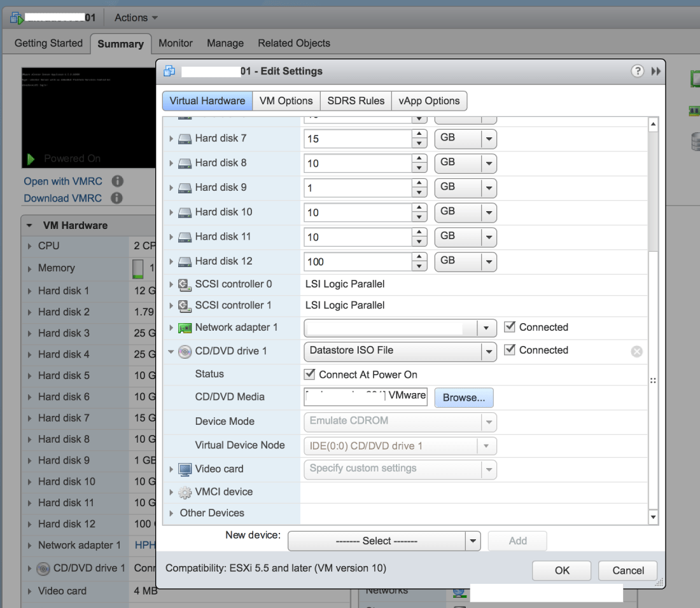Viewport: 700px width, 608px height.
Task: Click the CD/DVD drive 1 disc icon
Action: point(185,351)
